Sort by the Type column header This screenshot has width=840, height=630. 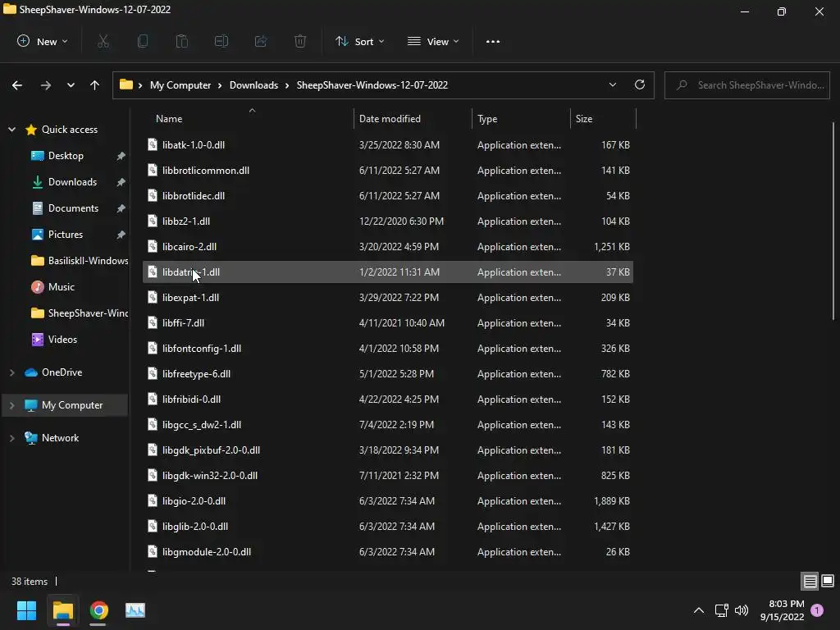521,118
